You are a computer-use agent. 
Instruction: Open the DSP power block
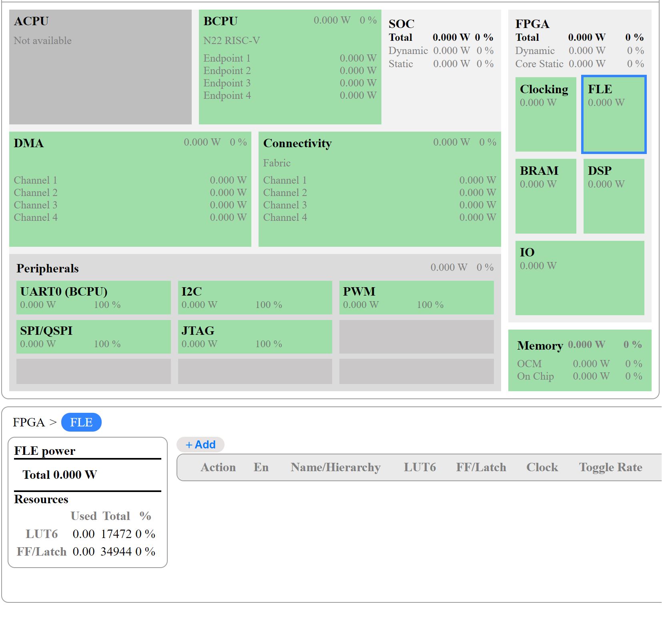[614, 196]
